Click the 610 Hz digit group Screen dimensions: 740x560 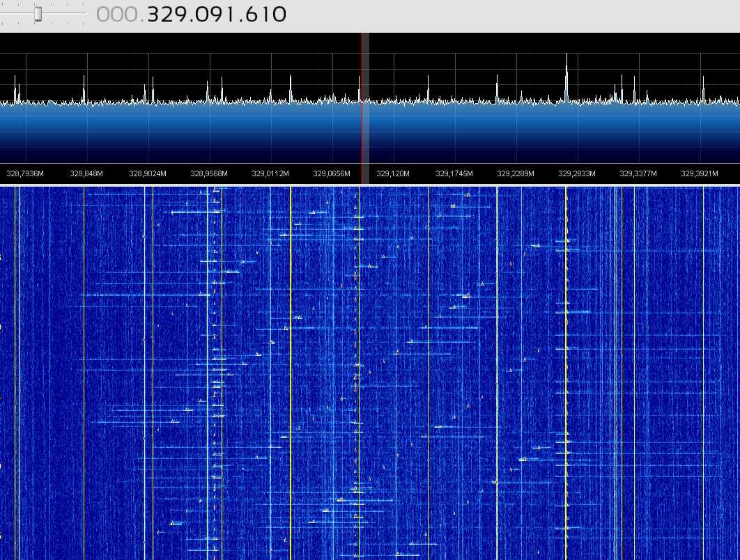(265, 15)
